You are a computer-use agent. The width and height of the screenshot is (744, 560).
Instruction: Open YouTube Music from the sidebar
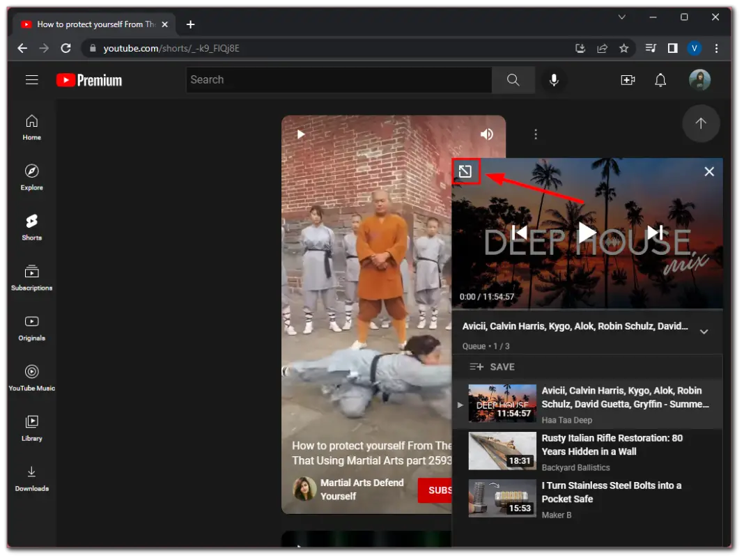click(x=31, y=376)
